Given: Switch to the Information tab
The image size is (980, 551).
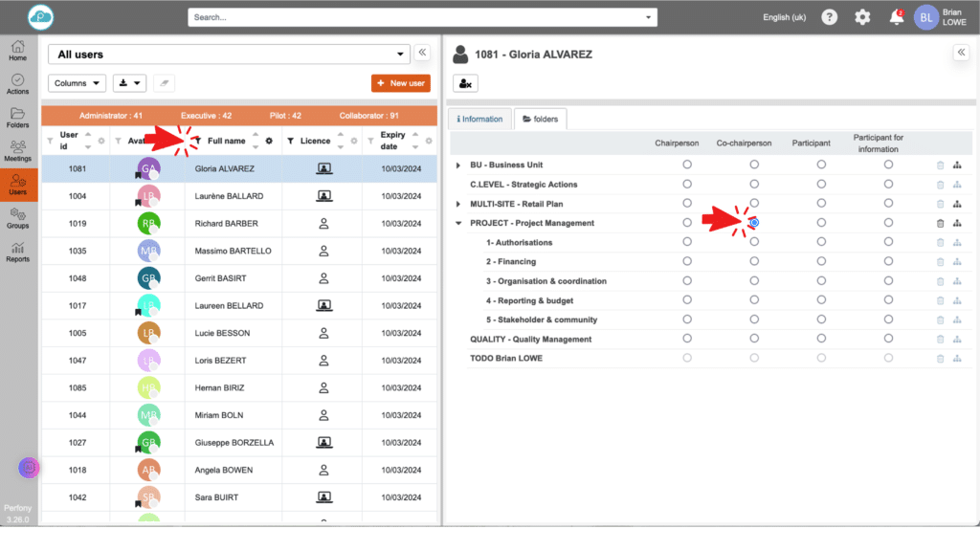Looking at the screenshot, I should coord(479,120).
